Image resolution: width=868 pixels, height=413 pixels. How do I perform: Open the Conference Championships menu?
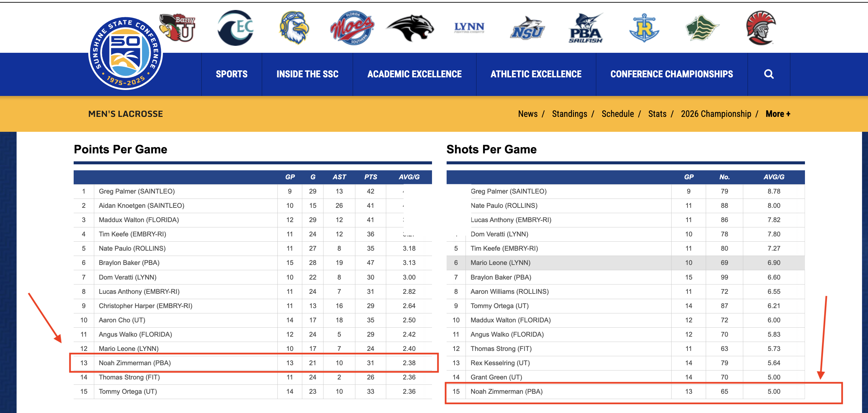[x=671, y=74]
